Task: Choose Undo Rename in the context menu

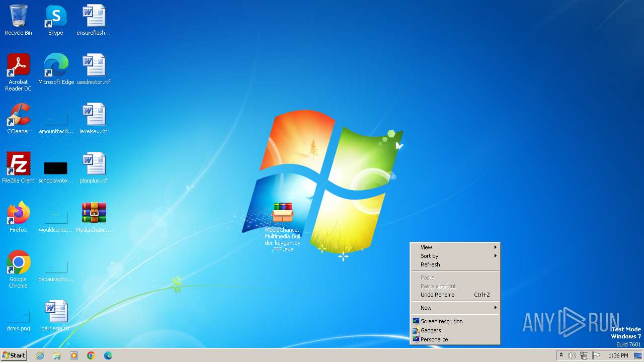Action: pos(455,295)
